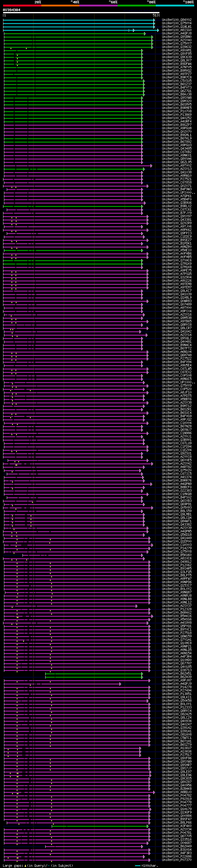
Task: Select hit label UniRef100_Q56D18
Action: (177, 535)
